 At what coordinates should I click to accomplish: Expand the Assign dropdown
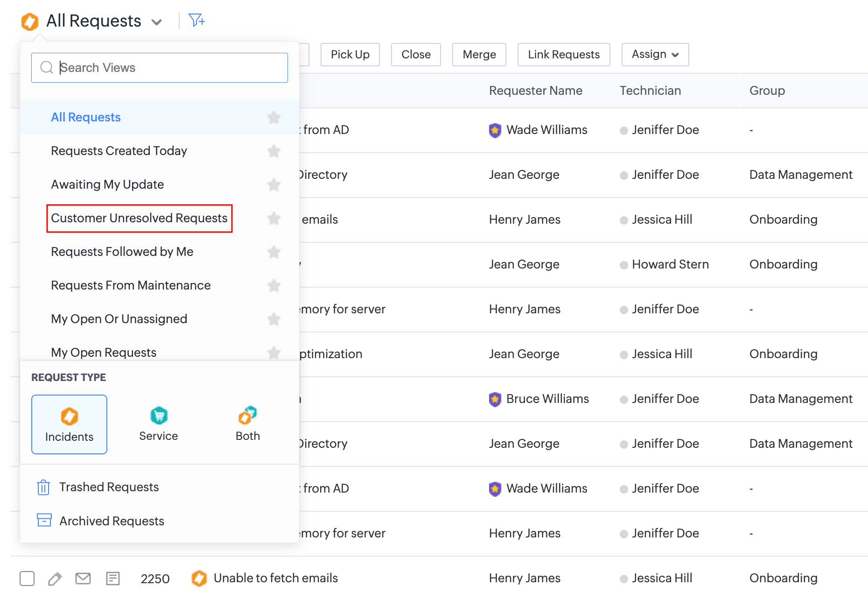(655, 55)
